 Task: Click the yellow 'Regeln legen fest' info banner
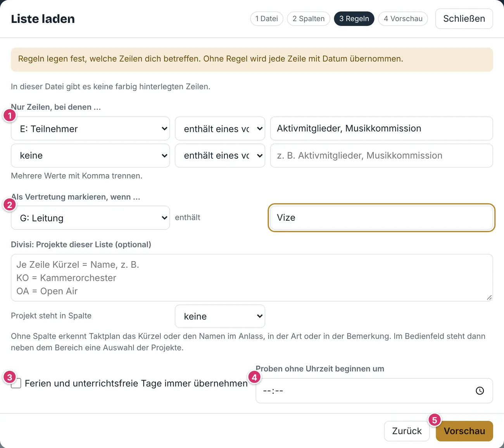[x=252, y=59]
